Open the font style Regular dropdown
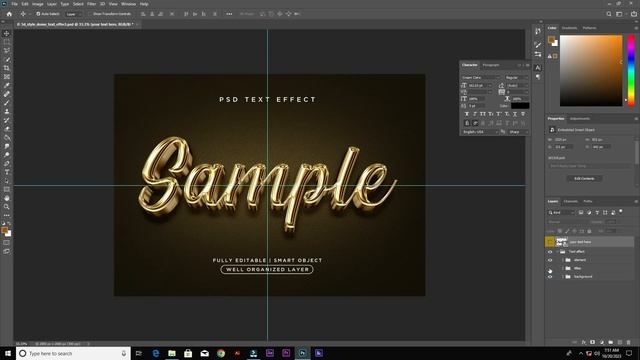This screenshot has width=640, height=360. coord(516,77)
